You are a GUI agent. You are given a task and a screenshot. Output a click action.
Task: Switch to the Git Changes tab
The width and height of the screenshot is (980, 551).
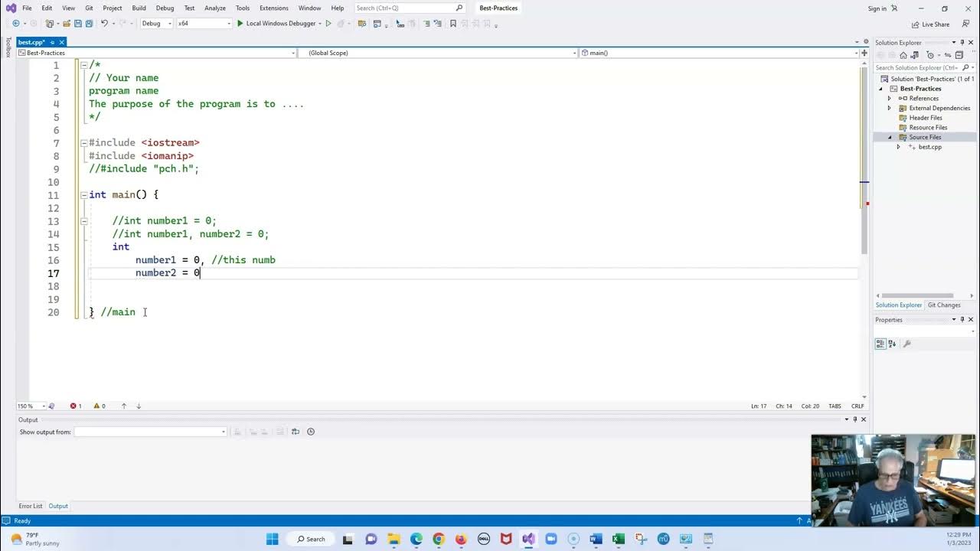click(x=944, y=305)
